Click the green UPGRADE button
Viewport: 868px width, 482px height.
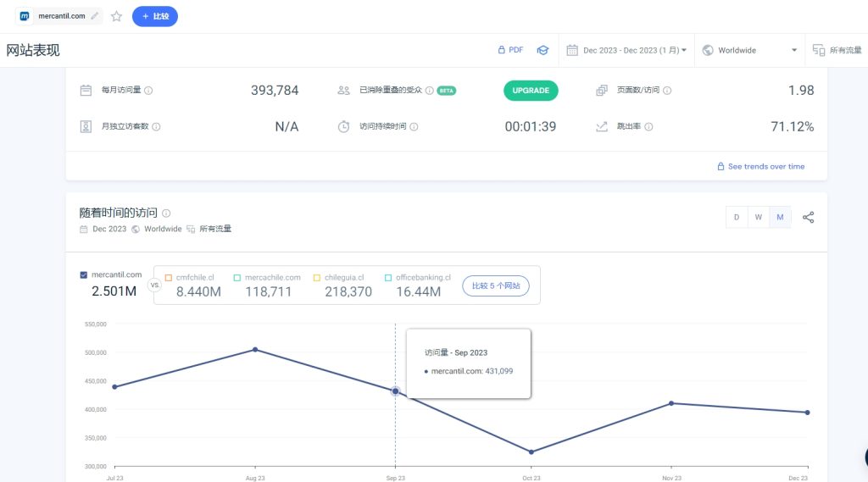[x=531, y=90]
